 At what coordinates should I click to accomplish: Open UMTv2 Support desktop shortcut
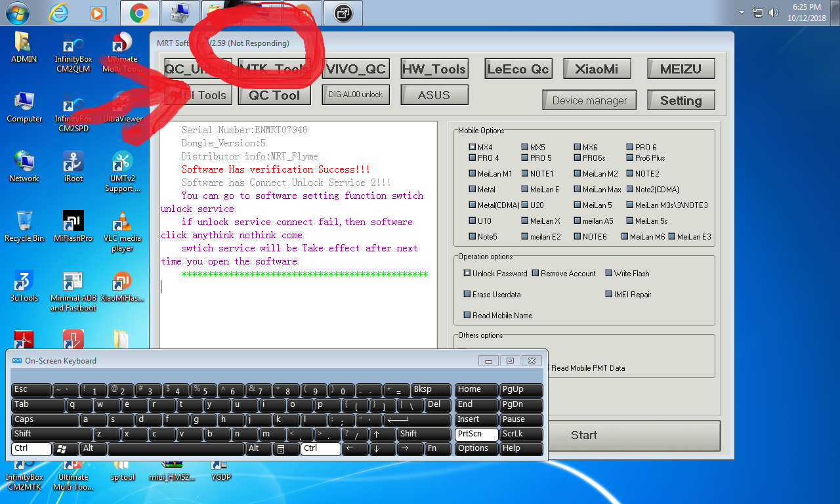click(122, 172)
